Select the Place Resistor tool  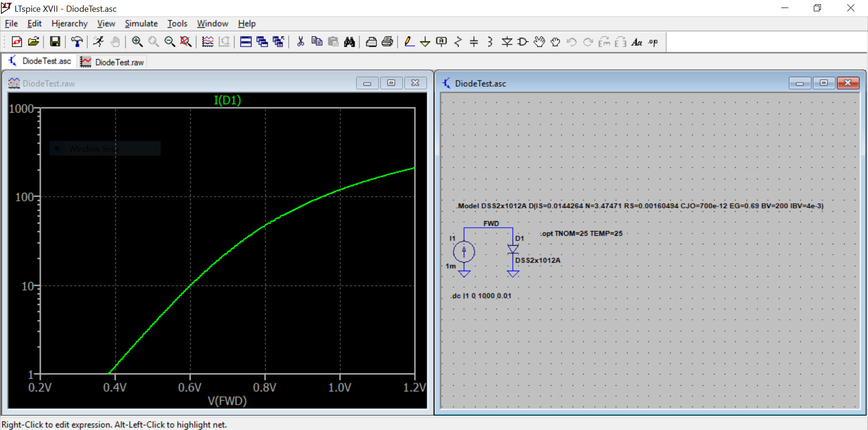coord(458,42)
